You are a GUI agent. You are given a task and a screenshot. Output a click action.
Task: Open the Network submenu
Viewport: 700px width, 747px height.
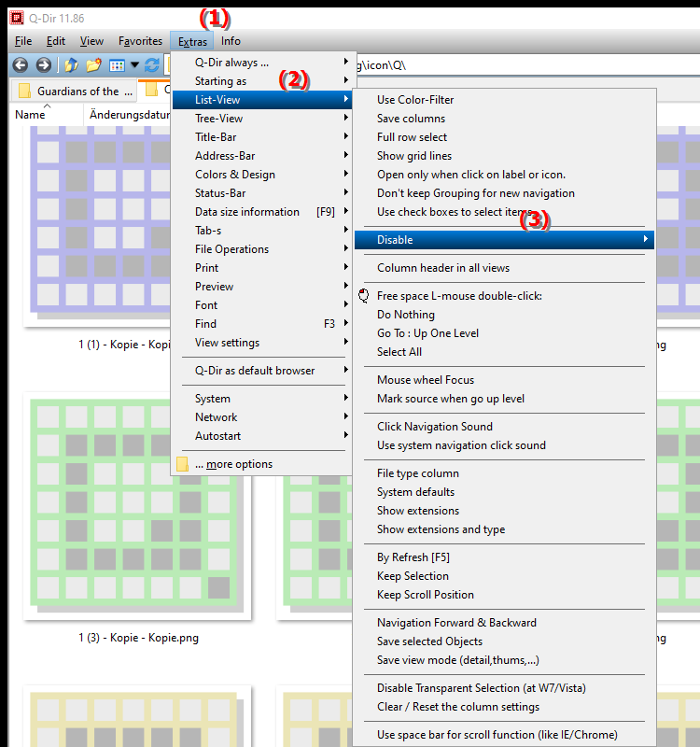[262, 416]
